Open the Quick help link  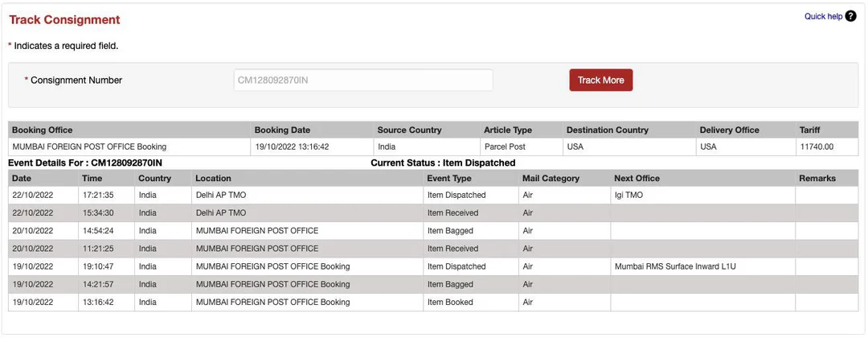click(x=823, y=16)
